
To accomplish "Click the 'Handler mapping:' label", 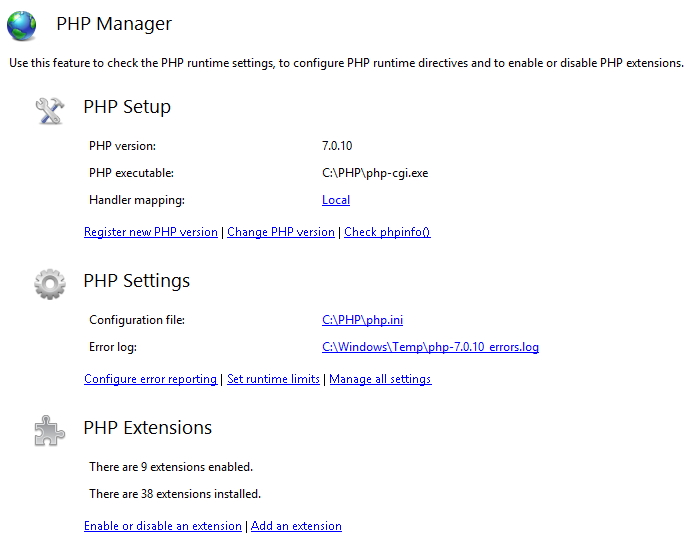I will pyautogui.click(x=137, y=200).
